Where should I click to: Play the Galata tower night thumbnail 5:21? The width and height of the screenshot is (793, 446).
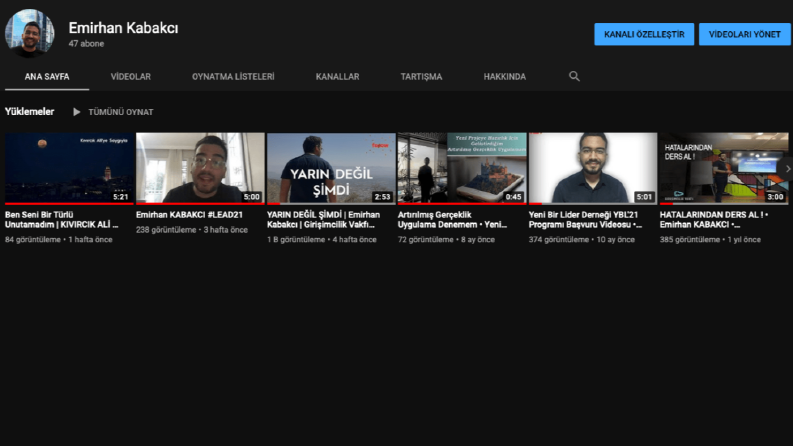(x=69, y=168)
